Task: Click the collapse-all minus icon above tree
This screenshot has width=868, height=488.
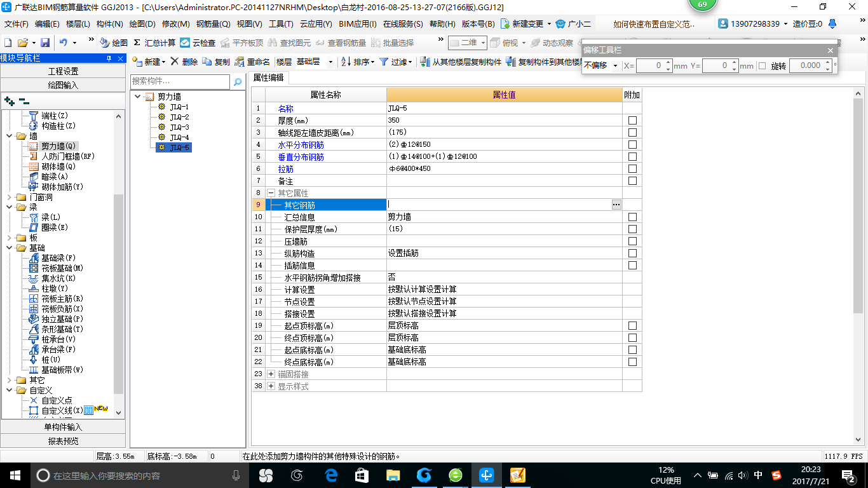Action: (24, 100)
